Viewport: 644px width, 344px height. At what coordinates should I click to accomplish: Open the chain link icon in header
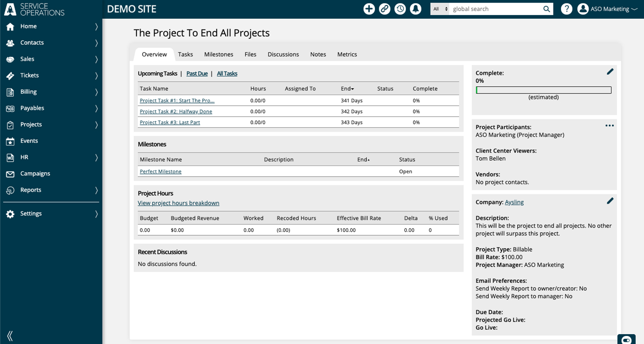pos(385,9)
